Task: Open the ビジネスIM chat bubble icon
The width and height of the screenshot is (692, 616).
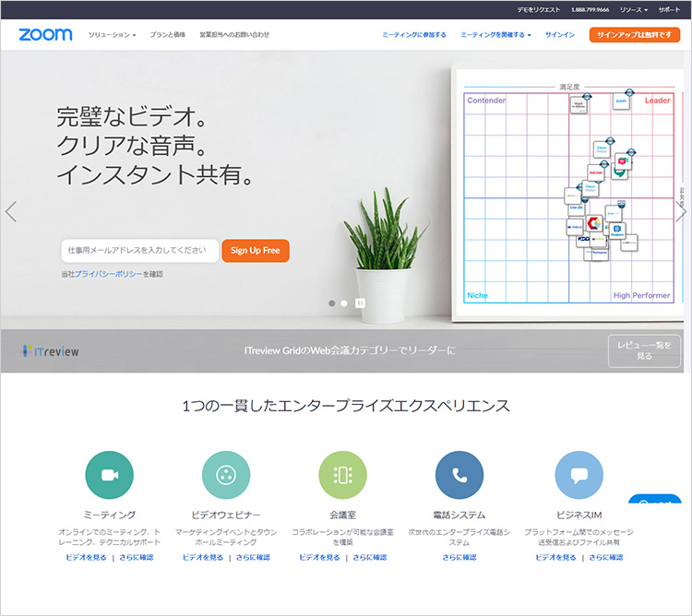Action: coord(579,475)
